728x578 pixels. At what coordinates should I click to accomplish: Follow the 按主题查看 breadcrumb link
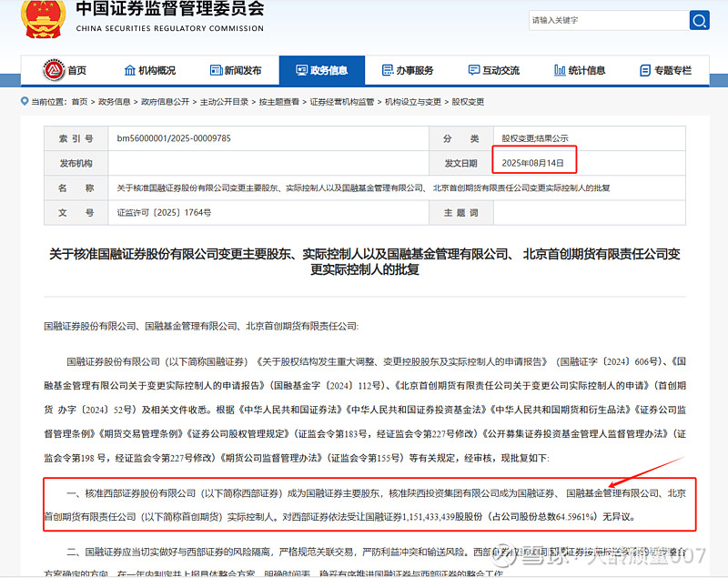point(279,102)
